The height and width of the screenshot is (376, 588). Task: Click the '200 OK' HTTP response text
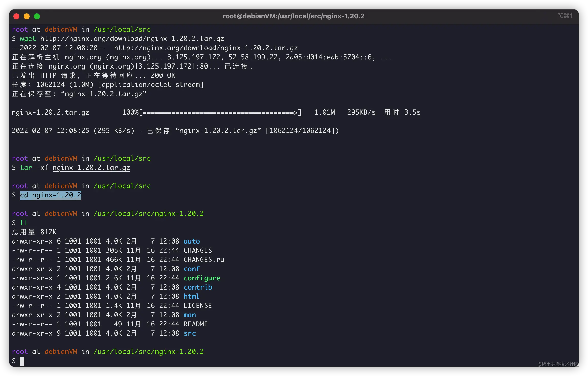(163, 75)
